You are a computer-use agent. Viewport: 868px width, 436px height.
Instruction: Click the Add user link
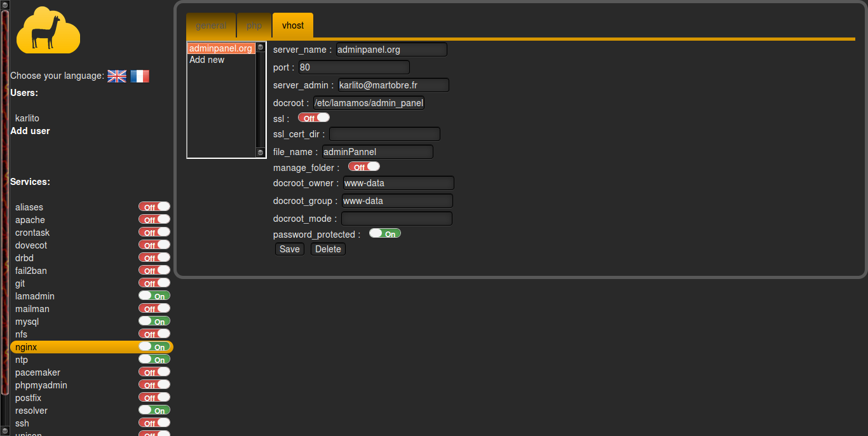[30, 131]
